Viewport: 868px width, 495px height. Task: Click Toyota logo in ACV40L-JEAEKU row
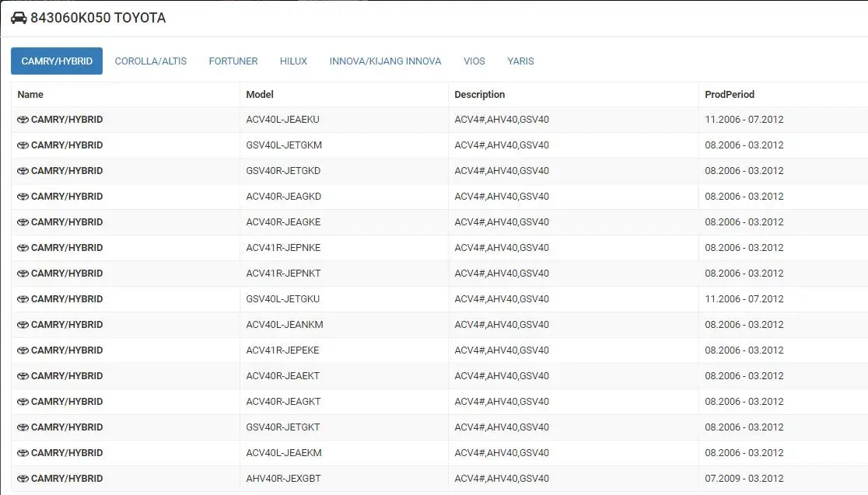[x=23, y=120]
